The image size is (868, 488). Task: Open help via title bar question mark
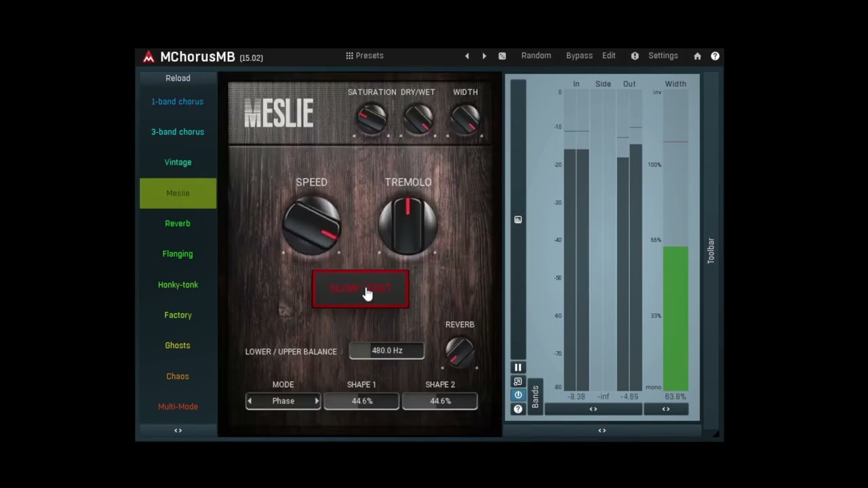pyautogui.click(x=715, y=56)
